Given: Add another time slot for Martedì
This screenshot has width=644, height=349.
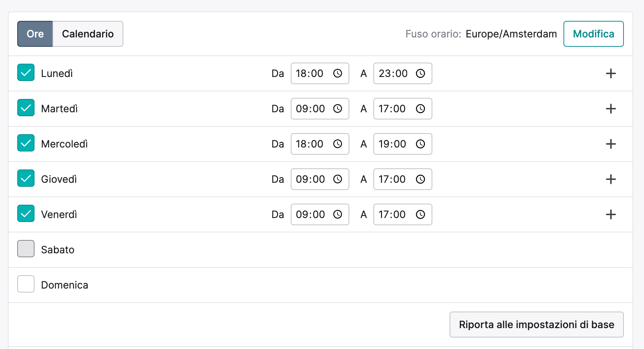Looking at the screenshot, I should pyautogui.click(x=611, y=109).
